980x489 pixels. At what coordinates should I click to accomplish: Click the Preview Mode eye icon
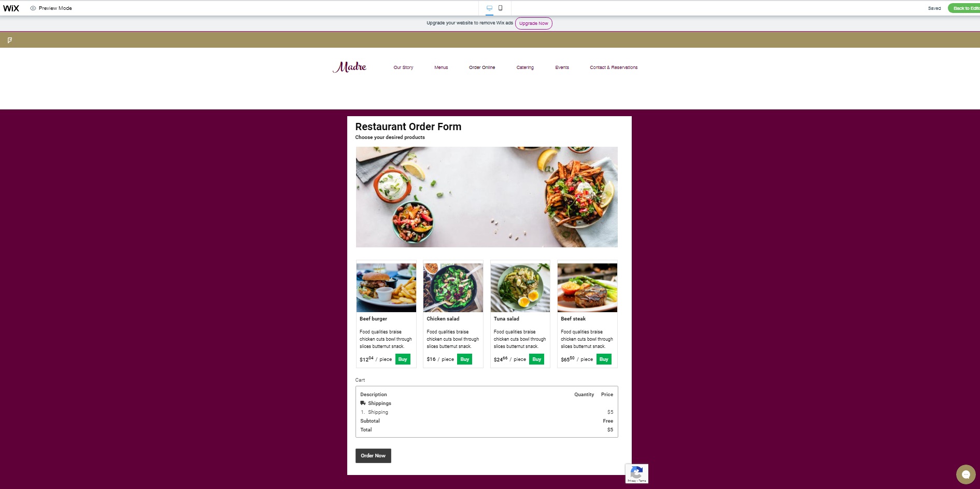(x=33, y=8)
